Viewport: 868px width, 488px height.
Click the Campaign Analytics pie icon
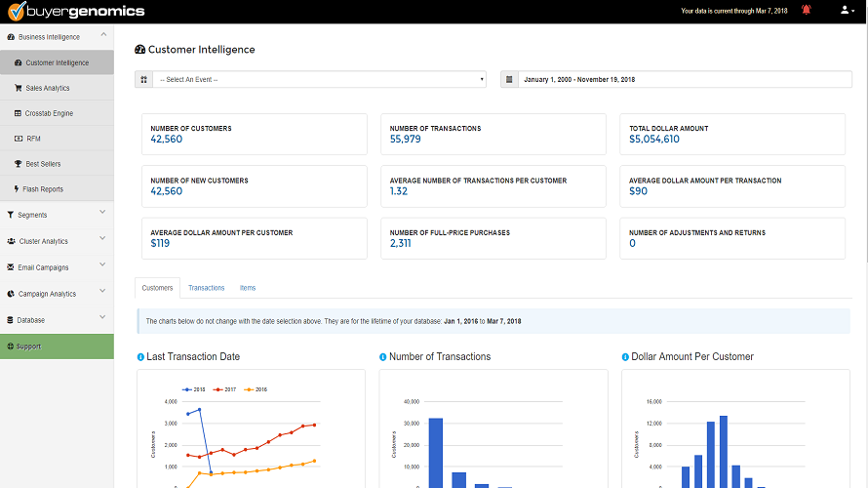(11, 294)
